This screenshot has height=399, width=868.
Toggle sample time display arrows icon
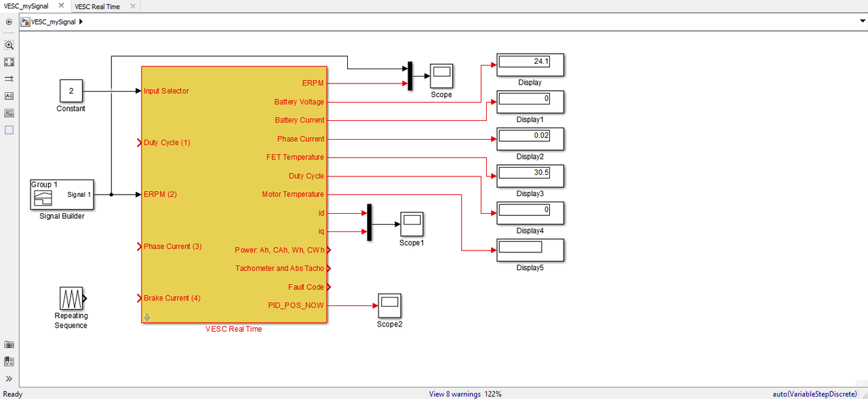point(9,79)
